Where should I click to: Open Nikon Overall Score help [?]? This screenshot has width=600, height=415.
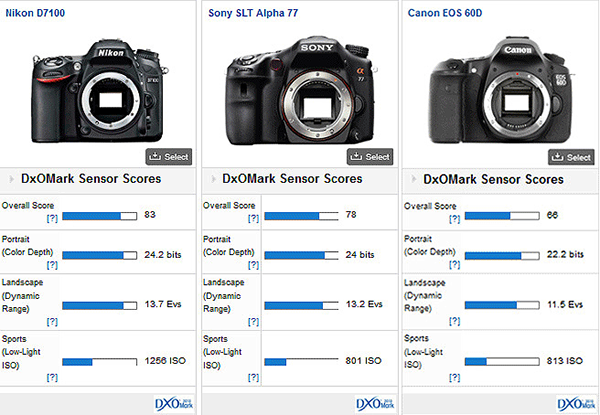click(52, 218)
